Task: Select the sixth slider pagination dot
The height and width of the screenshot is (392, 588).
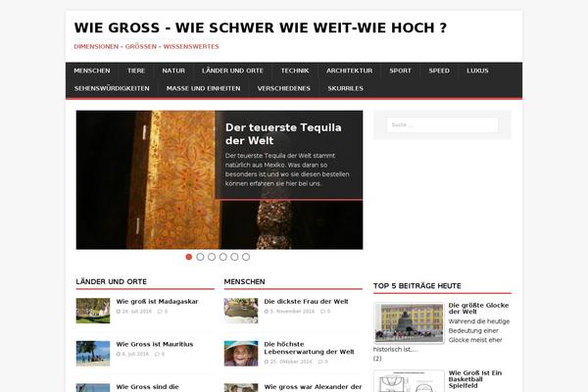Action: pyautogui.click(x=246, y=257)
